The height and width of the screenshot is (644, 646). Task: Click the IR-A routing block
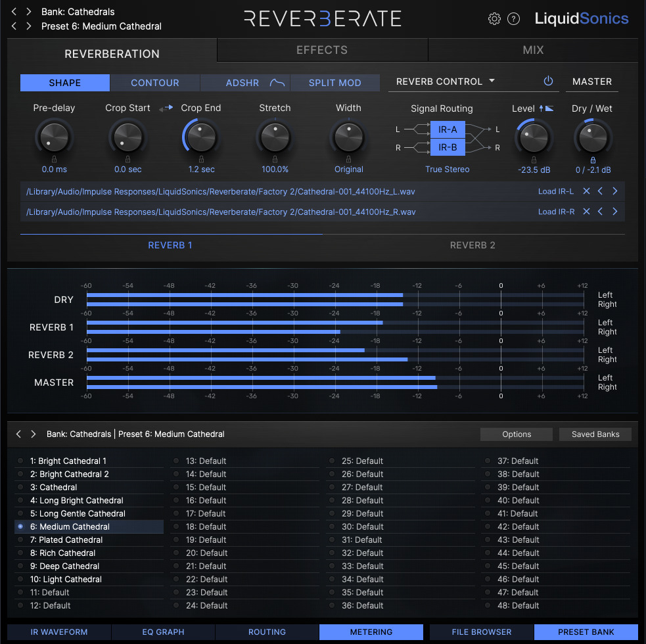pyautogui.click(x=448, y=129)
